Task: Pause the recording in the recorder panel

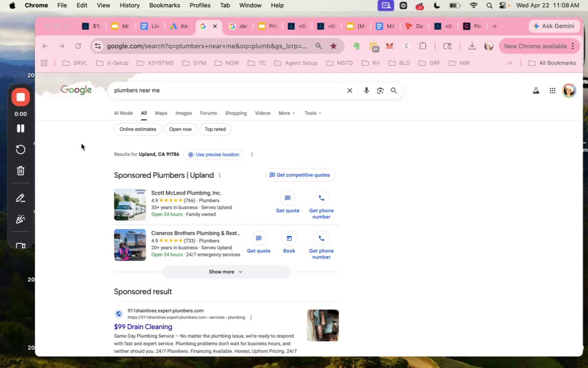Action: point(20,128)
